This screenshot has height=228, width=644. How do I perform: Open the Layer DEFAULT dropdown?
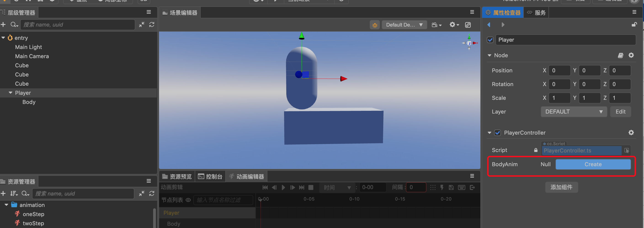tap(574, 112)
